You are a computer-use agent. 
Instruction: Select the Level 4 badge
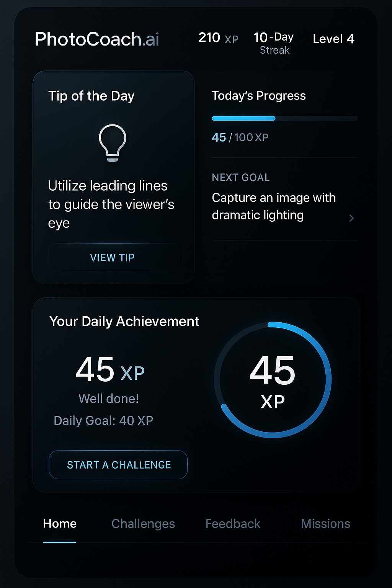[333, 39]
